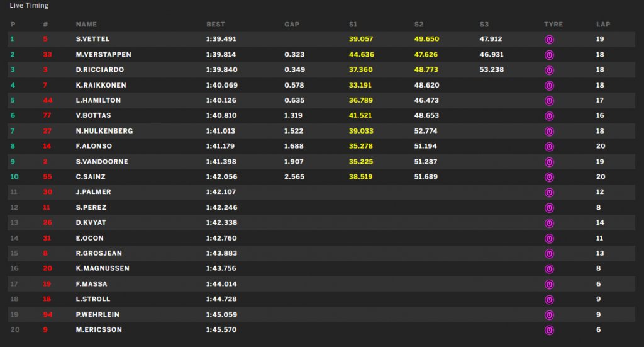This screenshot has width=644, height=347.
Task: Click the tyre icon next to M.Verstappen
Action: (x=549, y=55)
